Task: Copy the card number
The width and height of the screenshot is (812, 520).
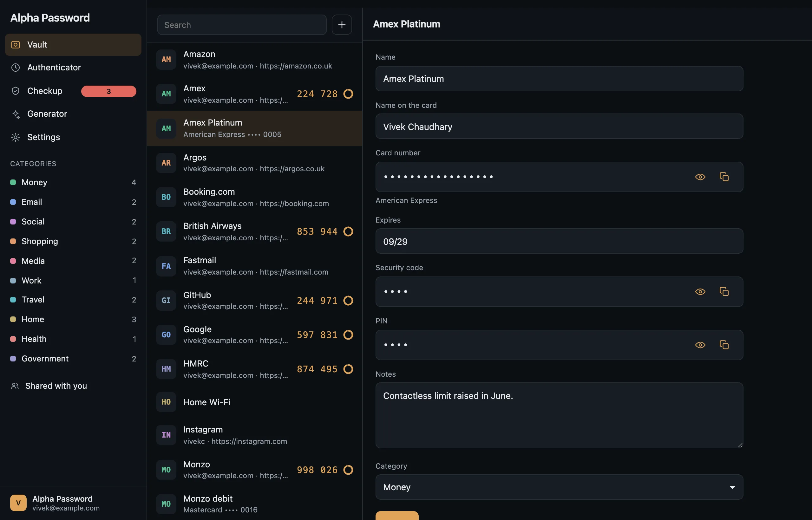Action: [x=724, y=177]
